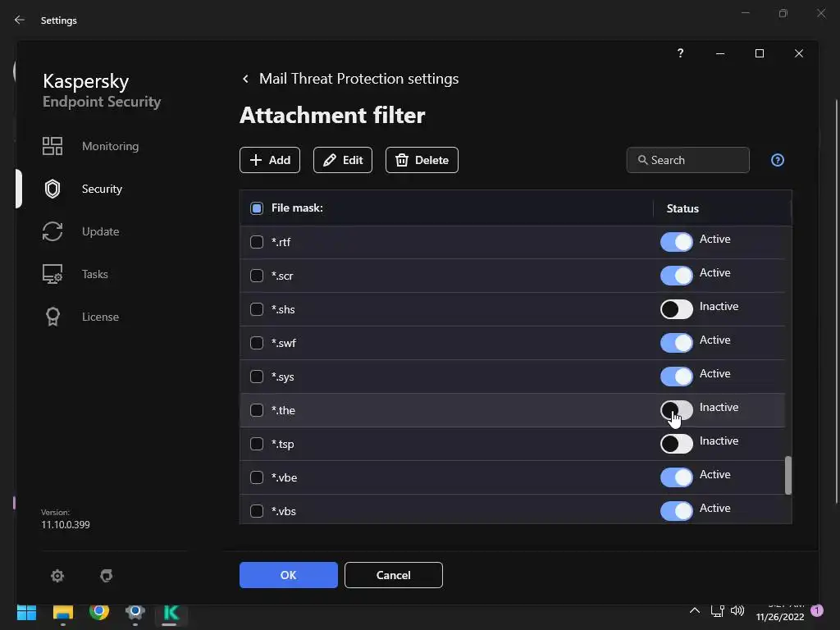
Task: Click the Cancel button
Action: coord(393,575)
